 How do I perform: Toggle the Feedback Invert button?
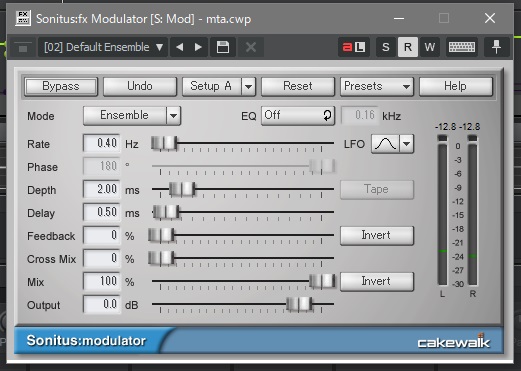(x=377, y=236)
